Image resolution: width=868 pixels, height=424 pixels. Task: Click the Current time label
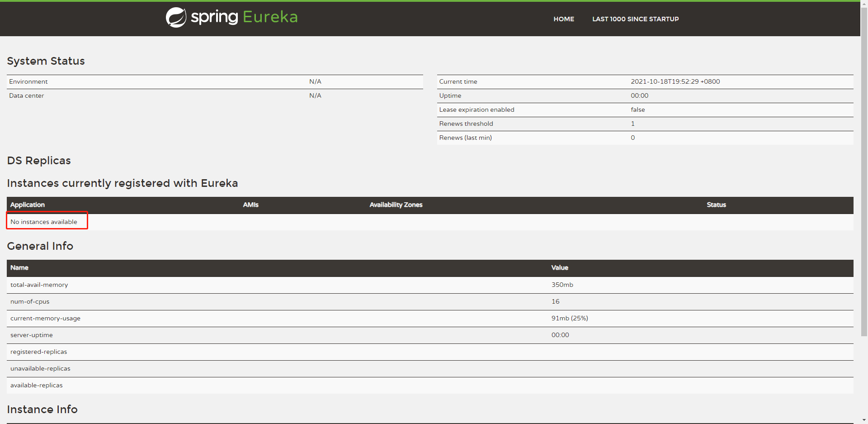[458, 81]
